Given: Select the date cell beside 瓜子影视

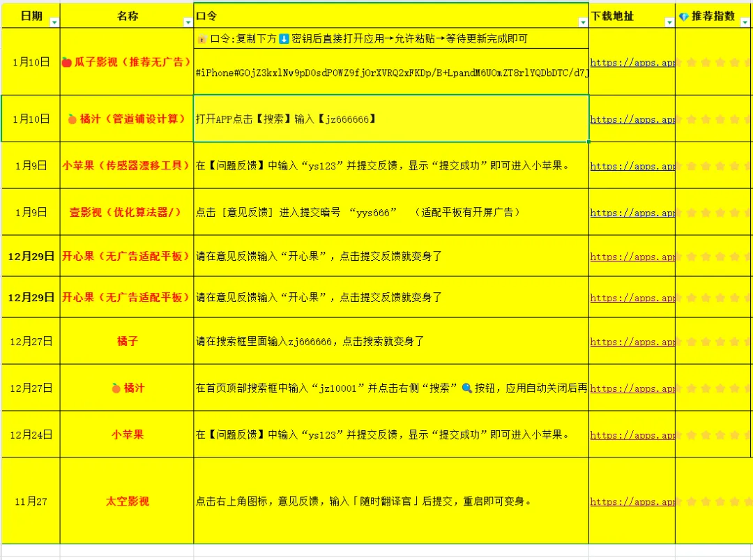Looking at the screenshot, I should coord(31,61).
